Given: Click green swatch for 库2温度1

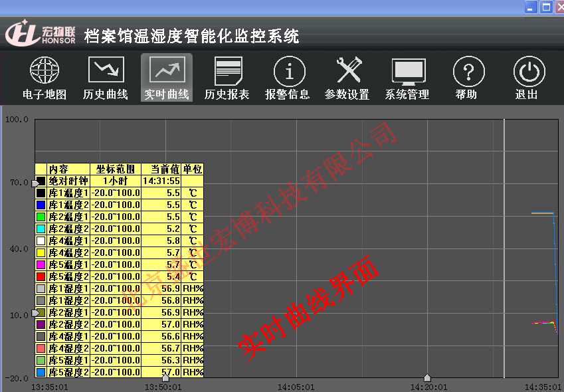Looking at the screenshot, I should click(41, 217).
